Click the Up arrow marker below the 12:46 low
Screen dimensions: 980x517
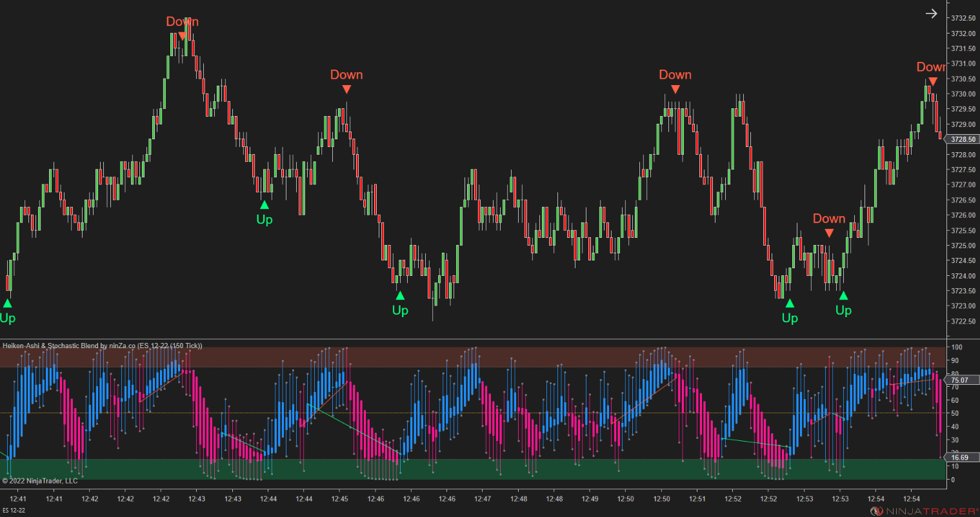tap(400, 295)
